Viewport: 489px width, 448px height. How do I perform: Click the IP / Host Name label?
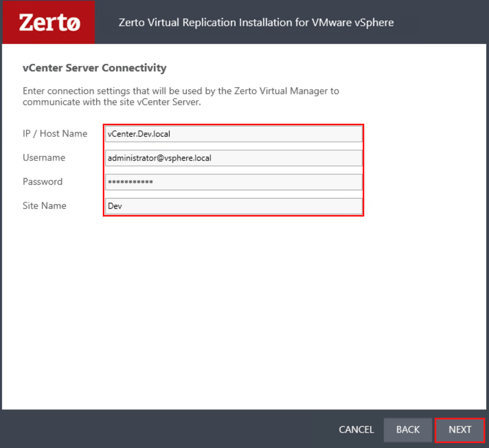click(55, 134)
